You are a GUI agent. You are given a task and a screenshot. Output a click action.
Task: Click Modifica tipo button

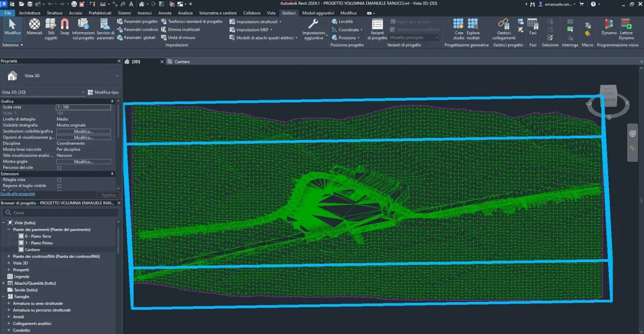coord(103,92)
